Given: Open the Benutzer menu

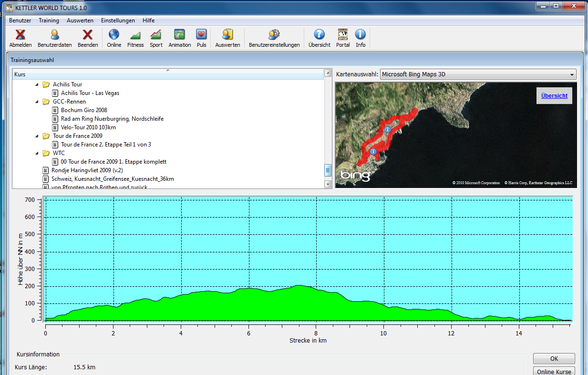Looking at the screenshot, I should coord(20,21).
